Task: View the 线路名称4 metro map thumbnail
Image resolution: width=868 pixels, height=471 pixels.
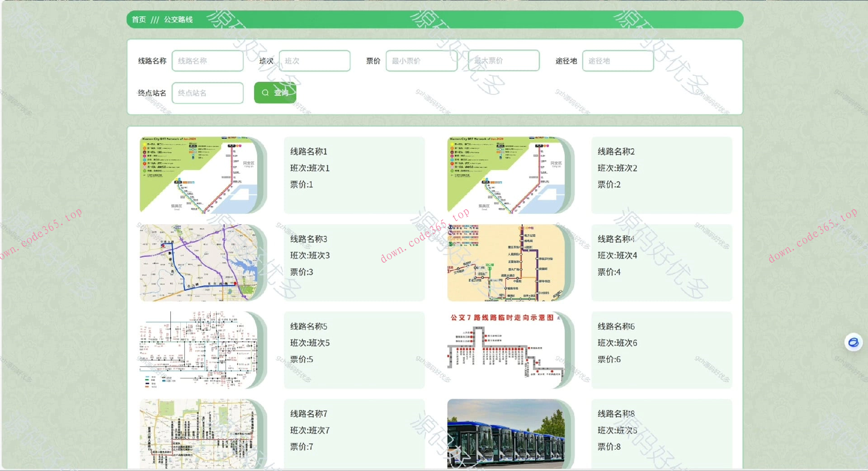Action: point(506,263)
